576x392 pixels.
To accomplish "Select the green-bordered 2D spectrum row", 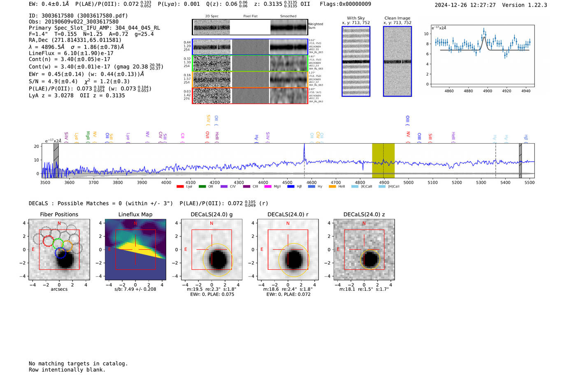I will pyautogui.click(x=250, y=63).
